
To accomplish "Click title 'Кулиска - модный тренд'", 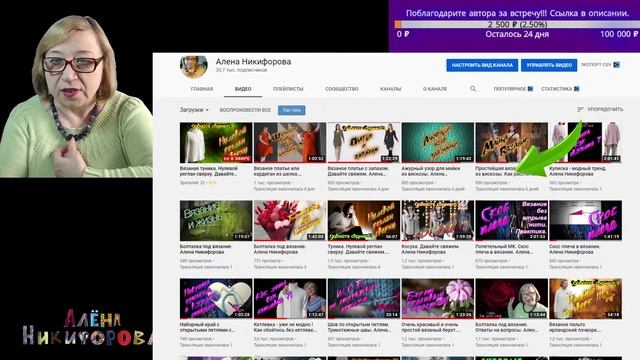I will 578,171.
